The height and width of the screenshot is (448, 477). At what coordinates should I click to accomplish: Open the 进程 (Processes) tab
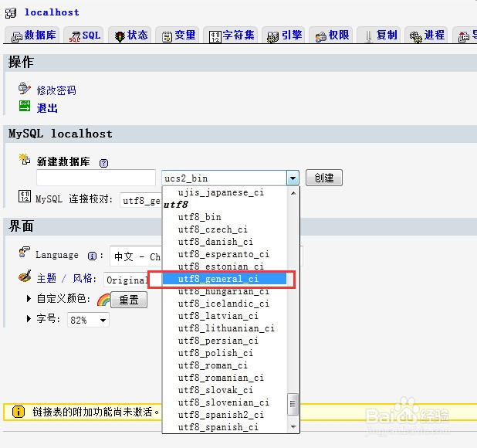(x=426, y=36)
